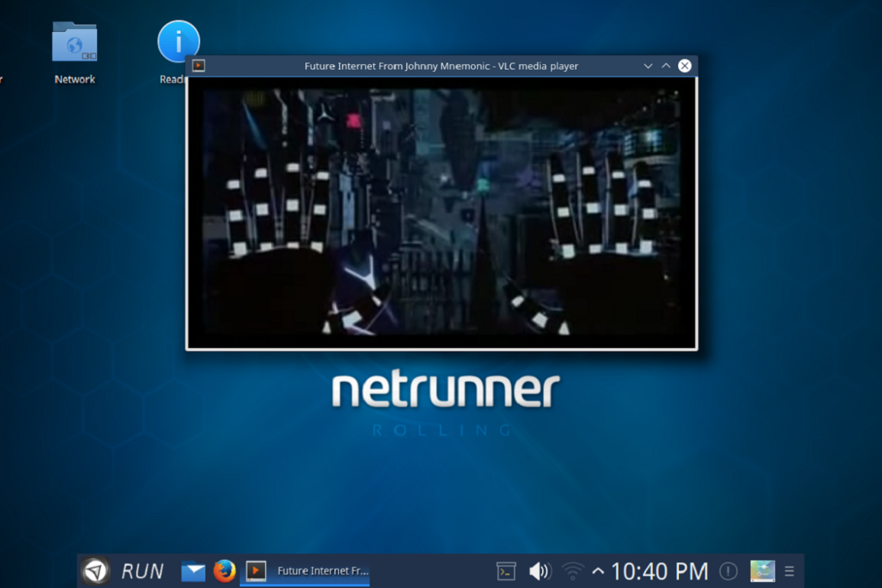Open the wireless network tray icon
This screenshot has width=882, height=588.
572,571
